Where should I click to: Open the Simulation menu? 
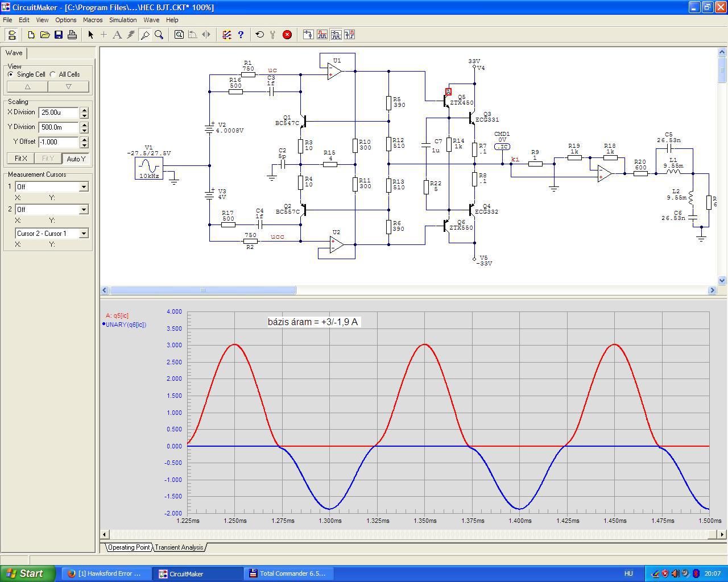tap(123, 20)
